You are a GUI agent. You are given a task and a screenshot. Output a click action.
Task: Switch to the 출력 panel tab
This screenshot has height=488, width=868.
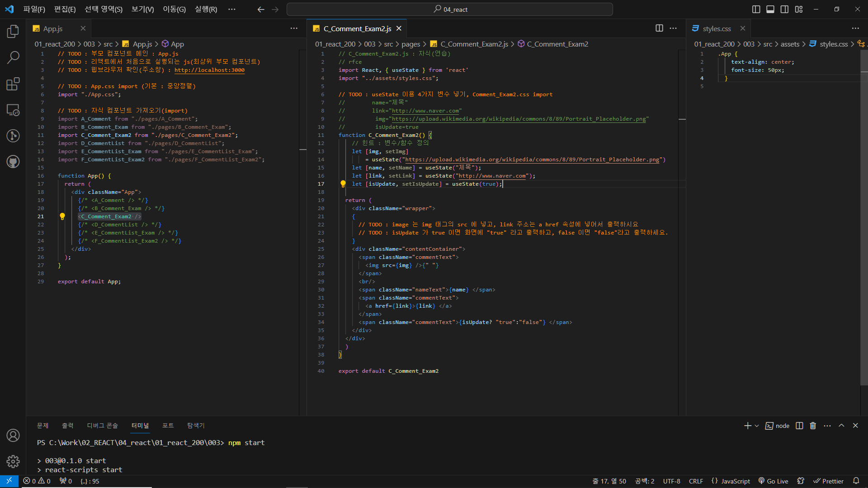(x=68, y=426)
